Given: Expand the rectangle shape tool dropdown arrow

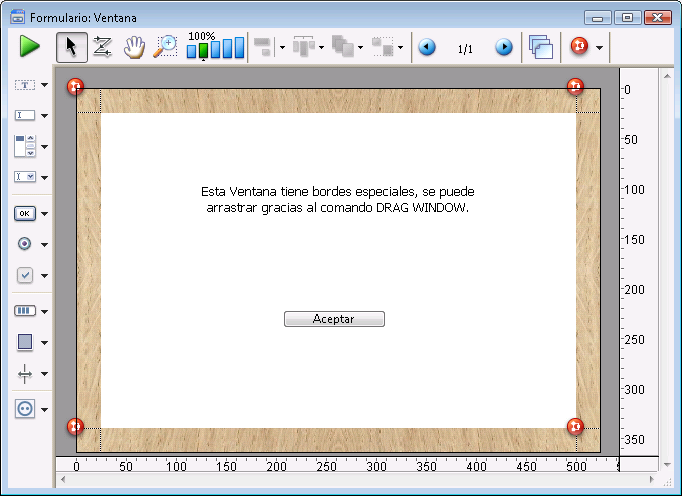Looking at the screenshot, I should click(x=44, y=342).
